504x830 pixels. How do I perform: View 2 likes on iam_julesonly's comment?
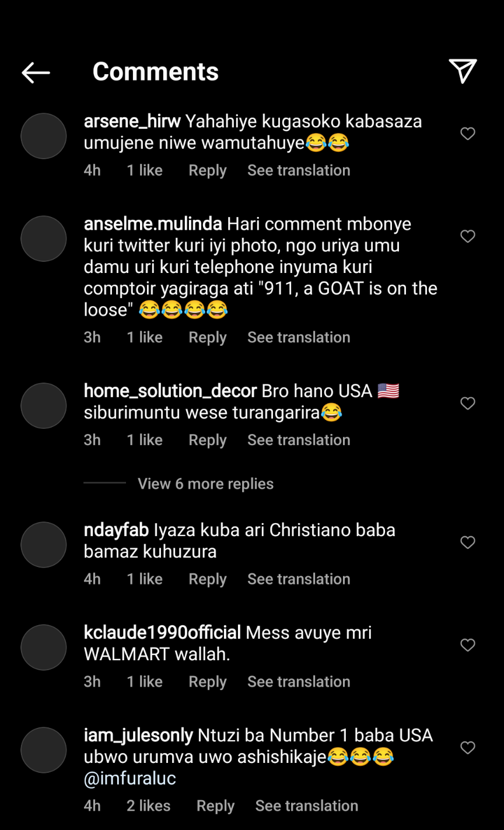[149, 806]
